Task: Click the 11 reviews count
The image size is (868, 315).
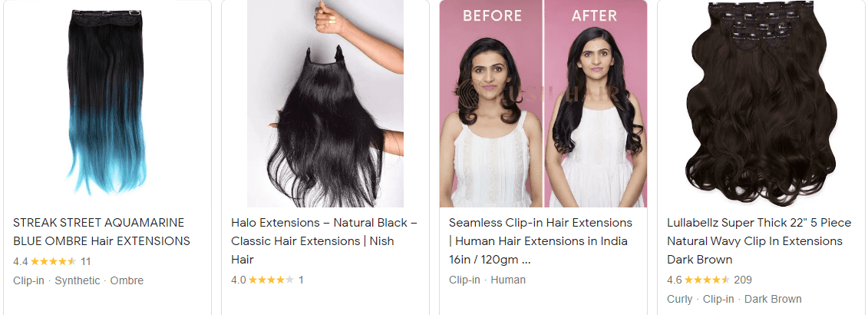Action: click(86, 261)
